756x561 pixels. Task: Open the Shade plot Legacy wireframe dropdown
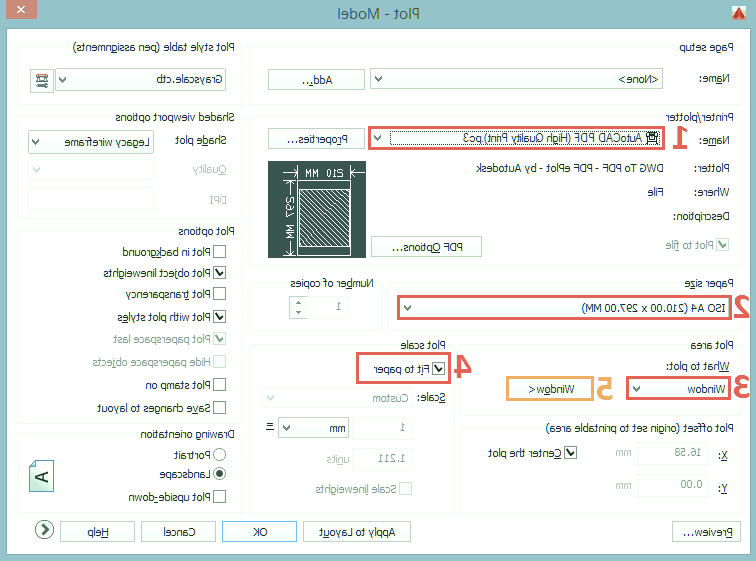tap(91, 142)
